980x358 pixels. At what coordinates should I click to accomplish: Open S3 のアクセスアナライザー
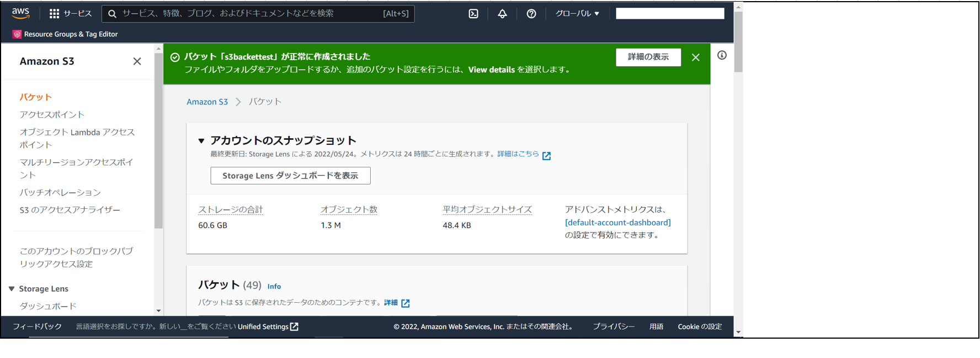[70, 210]
